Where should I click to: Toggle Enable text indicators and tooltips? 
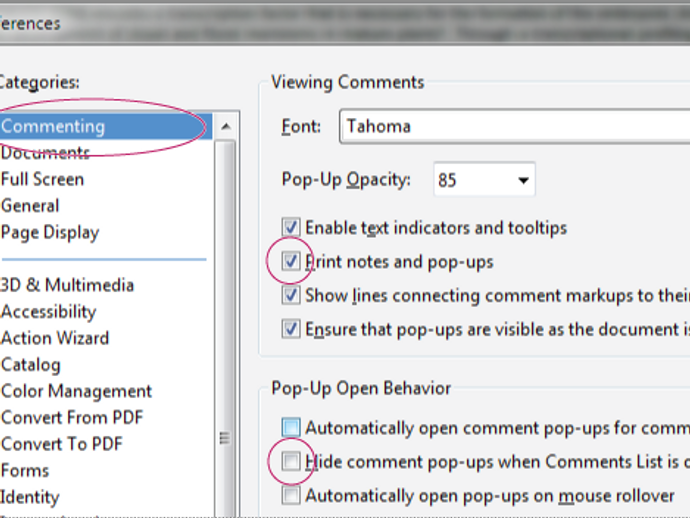291,228
